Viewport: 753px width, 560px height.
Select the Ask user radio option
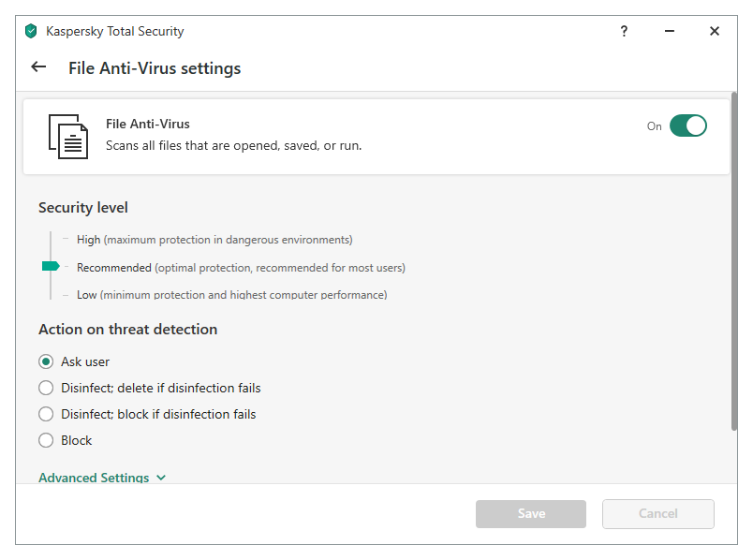click(x=46, y=361)
